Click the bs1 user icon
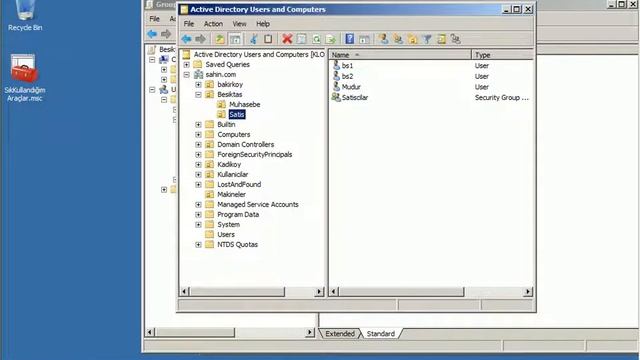Screen dimensions: 640x360 pos(336,65)
